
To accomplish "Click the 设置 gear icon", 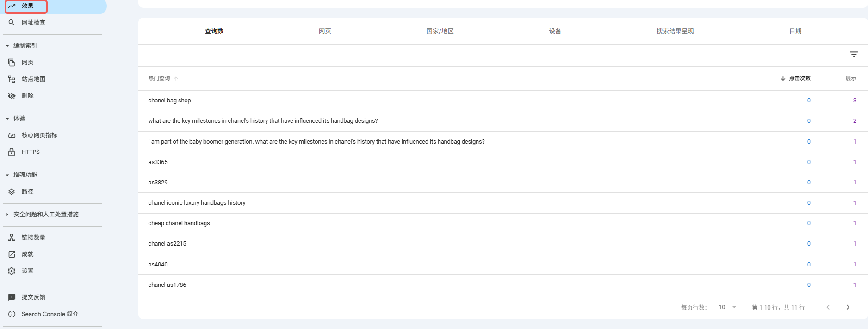I will tap(12, 271).
